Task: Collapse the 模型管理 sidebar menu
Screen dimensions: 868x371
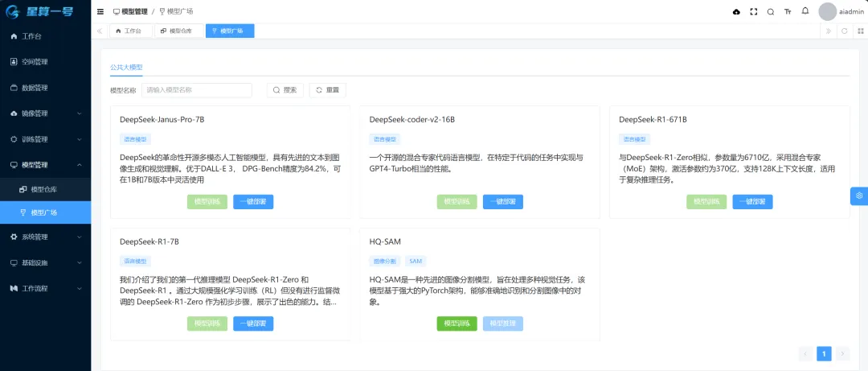Action: pyautogui.click(x=45, y=165)
